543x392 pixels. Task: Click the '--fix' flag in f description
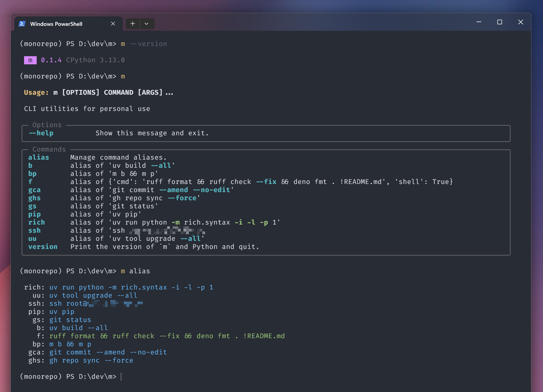[x=266, y=182]
